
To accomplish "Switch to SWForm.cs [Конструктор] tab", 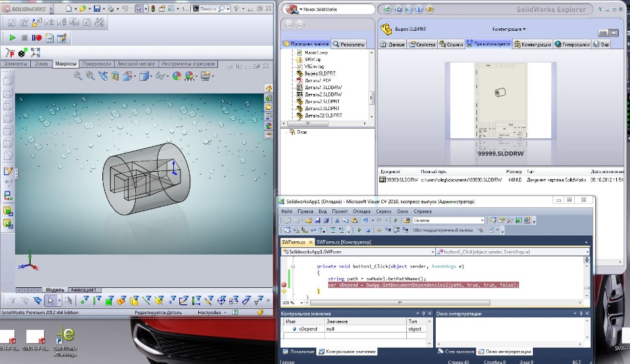I will pos(343,242).
